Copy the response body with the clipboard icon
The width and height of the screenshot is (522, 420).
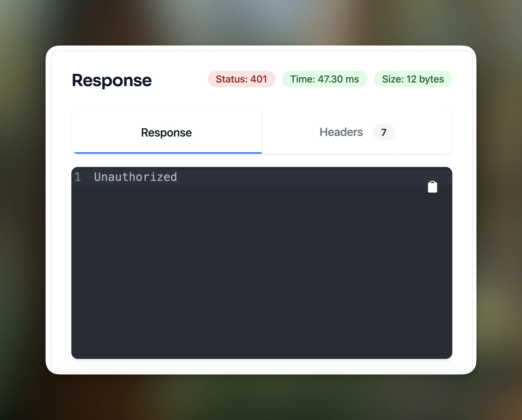click(432, 187)
